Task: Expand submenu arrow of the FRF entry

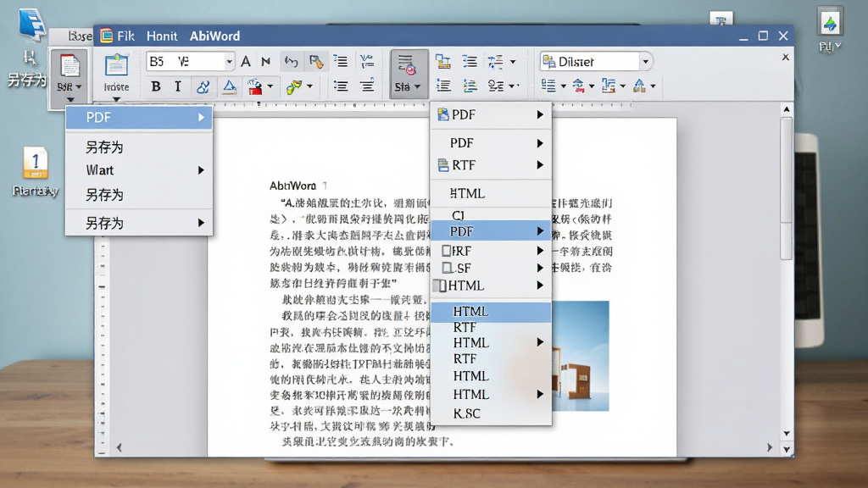Action: coord(540,251)
